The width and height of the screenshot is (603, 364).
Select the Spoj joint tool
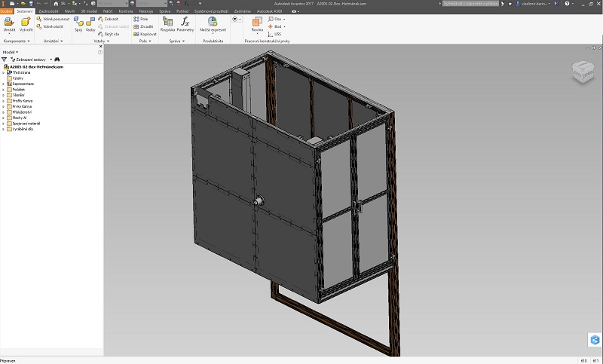(x=78, y=23)
